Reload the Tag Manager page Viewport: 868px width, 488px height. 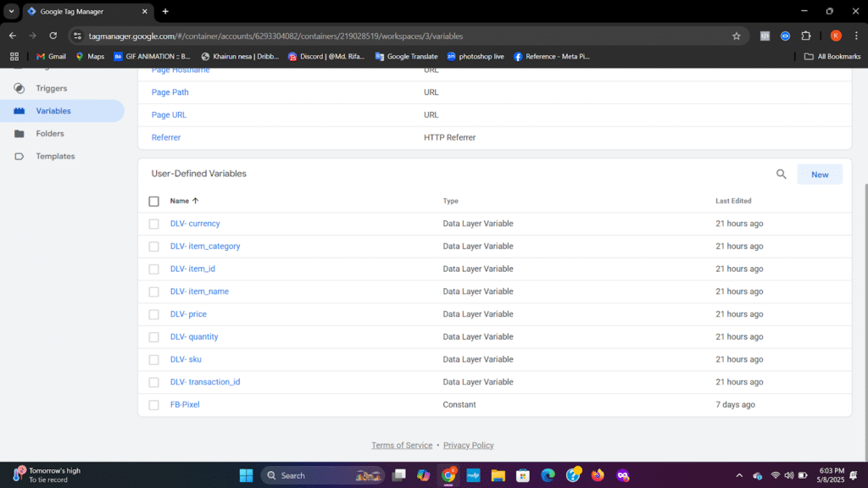click(x=53, y=36)
